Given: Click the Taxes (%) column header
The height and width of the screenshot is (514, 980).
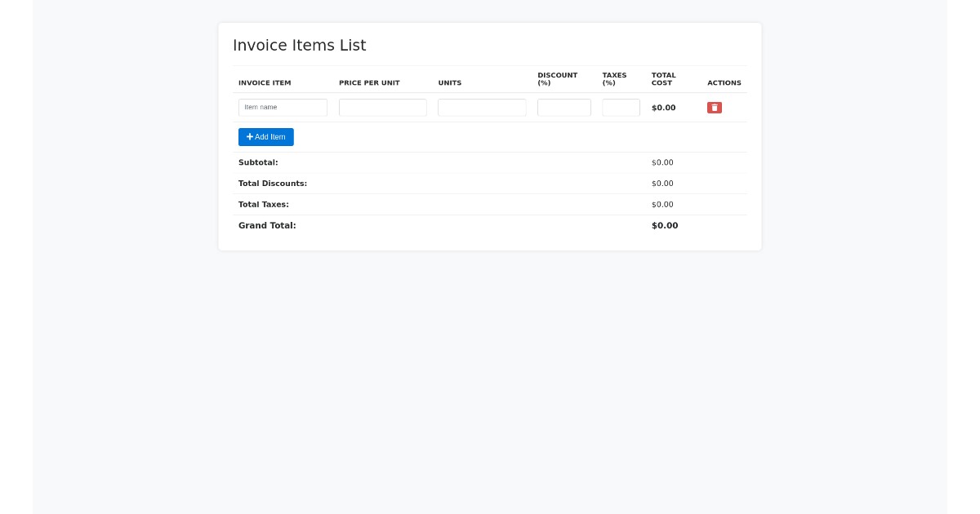Looking at the screenshot, I should (x=614, y=79).
